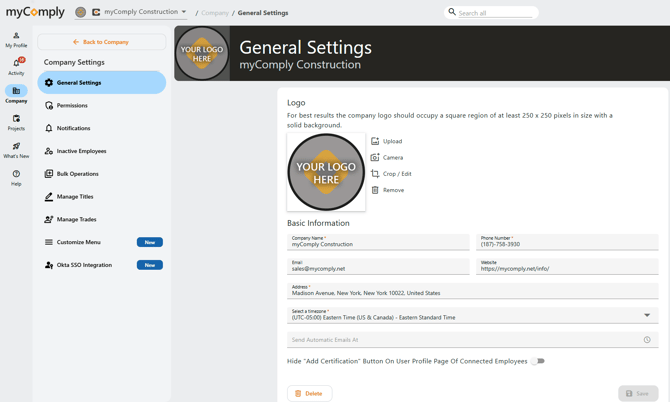Open the Notifications settings menu item
This screenshot has width=670, height=402.
[x=102, y=128]
